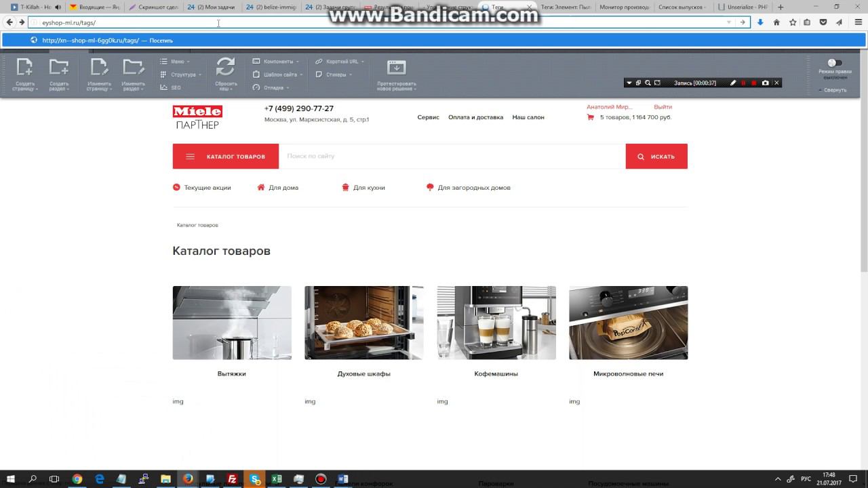Open Chrome from the Windows taskbar
Image resolution: width=868 pixels, height=488 pixels.
click(x=77, y=479)
